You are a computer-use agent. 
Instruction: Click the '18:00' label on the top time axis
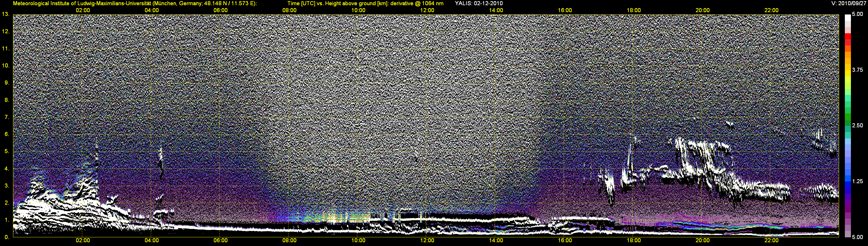coord(633,10)
